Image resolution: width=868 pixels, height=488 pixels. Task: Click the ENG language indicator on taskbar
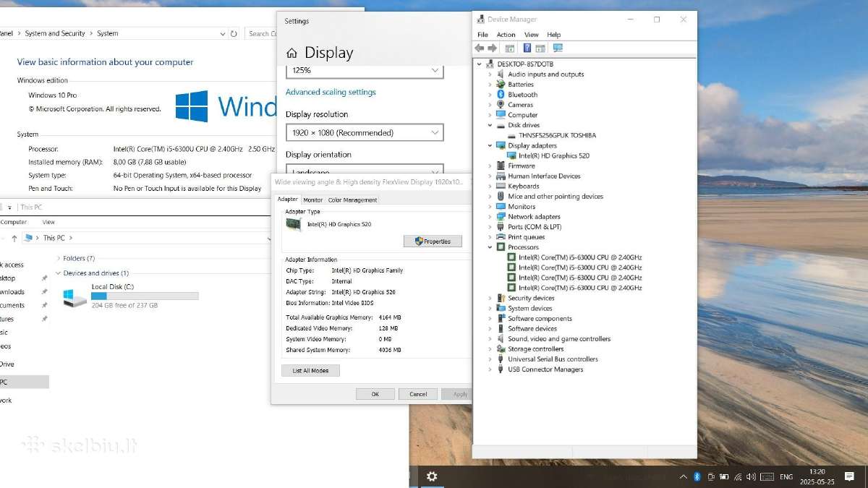[786, 477]
